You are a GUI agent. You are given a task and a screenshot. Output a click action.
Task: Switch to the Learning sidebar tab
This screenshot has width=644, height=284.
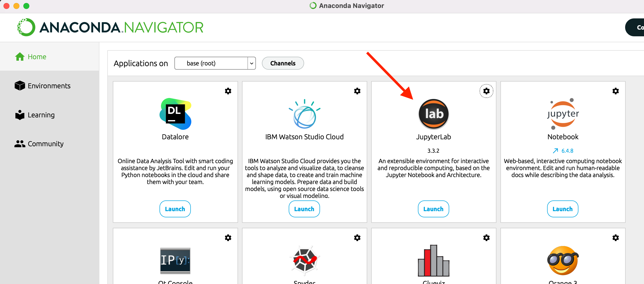(41, 115)
